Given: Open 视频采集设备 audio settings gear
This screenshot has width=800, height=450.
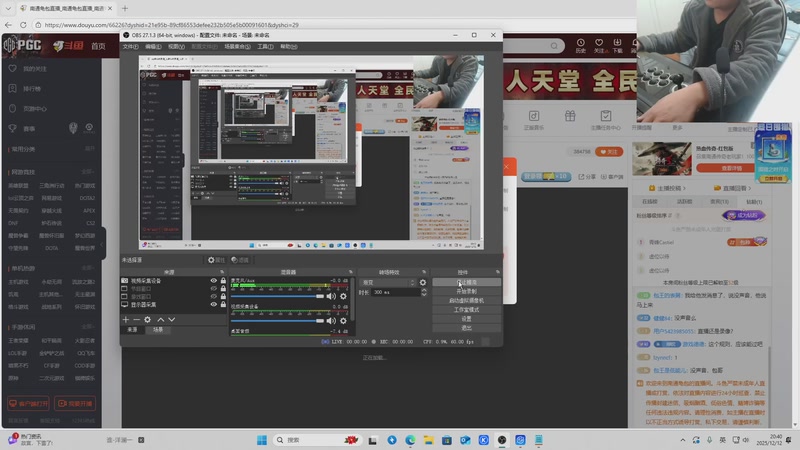Looking at the screenshot, I should point(343,321).
